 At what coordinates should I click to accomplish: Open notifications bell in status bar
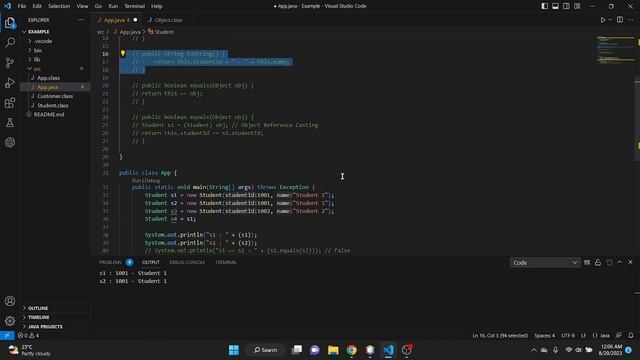pyautogui.click(x=631, y=336)
